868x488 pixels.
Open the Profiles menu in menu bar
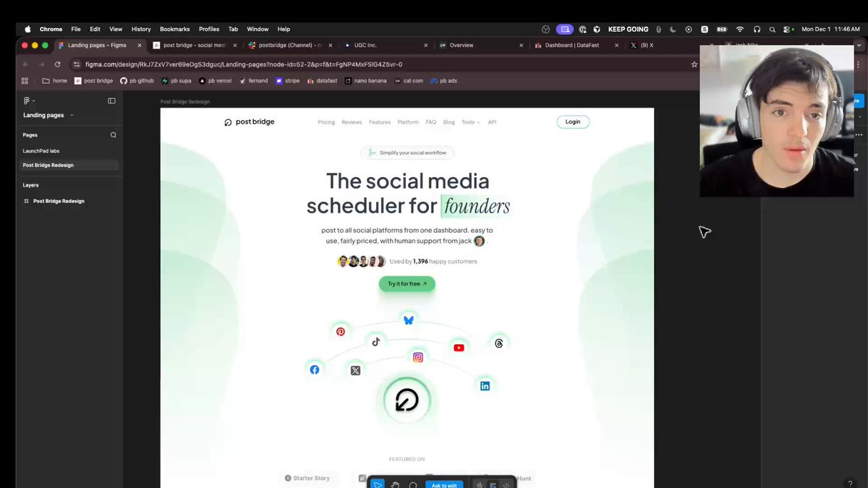209,29
